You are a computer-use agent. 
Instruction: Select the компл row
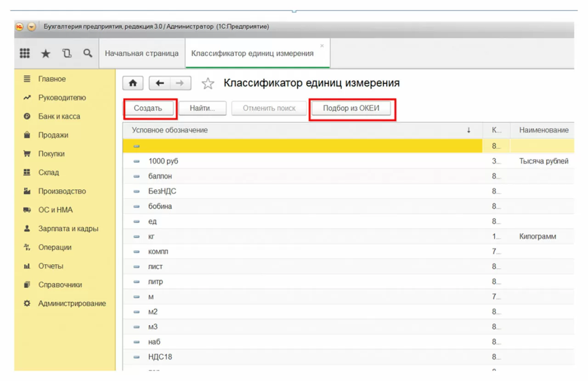point(348,252)
